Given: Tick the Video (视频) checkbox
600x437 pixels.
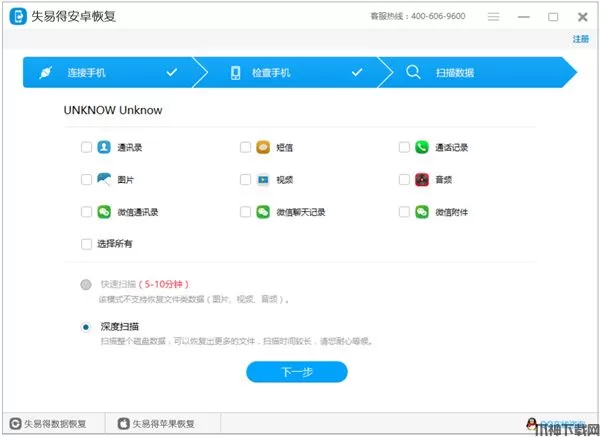Looking at the screenshot, I should [x=245, y=180].
